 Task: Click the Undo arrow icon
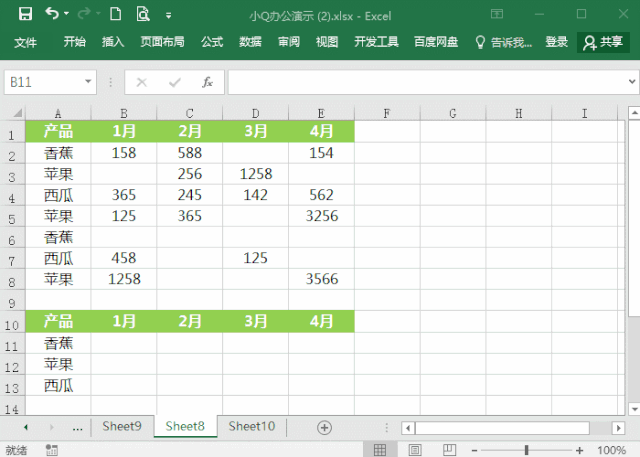coord(52,14)
